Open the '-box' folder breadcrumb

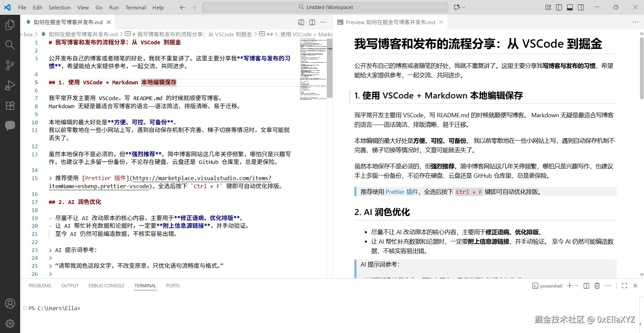[x=27, y=34]
